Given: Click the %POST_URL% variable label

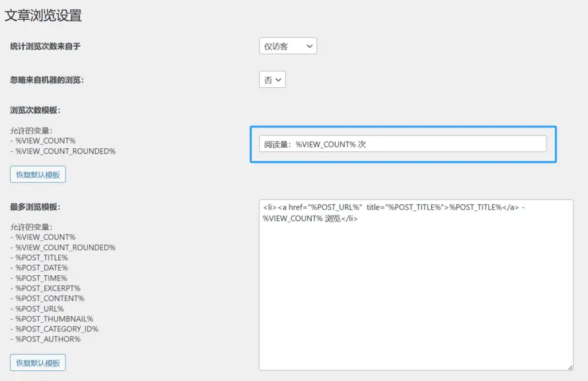Looking at the screenshot, I should pyautogui.click(x=41, y=308).
